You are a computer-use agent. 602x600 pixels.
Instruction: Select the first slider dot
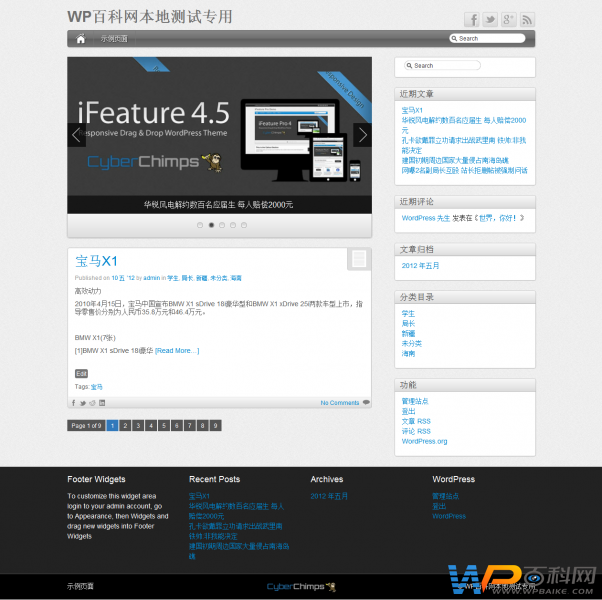coord(200,225)
